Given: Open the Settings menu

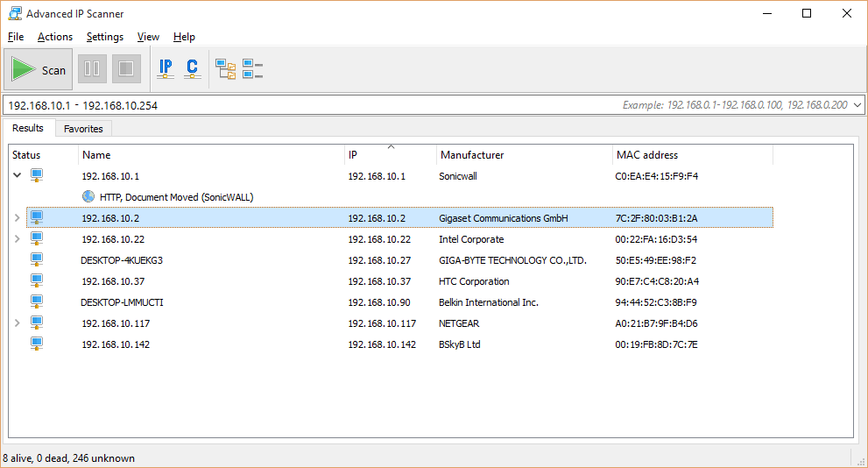Looking at the screenshot, I should coord(104,37).
